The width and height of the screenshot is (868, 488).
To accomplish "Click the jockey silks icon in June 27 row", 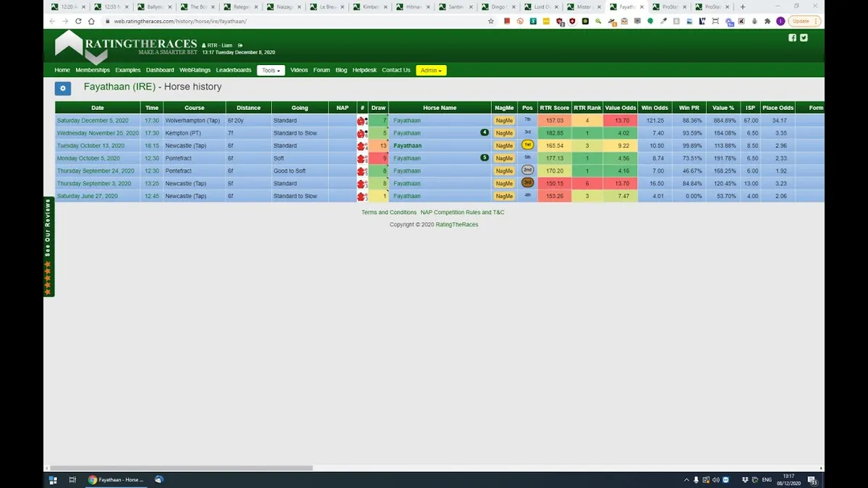I will click(x=362, y=197).
